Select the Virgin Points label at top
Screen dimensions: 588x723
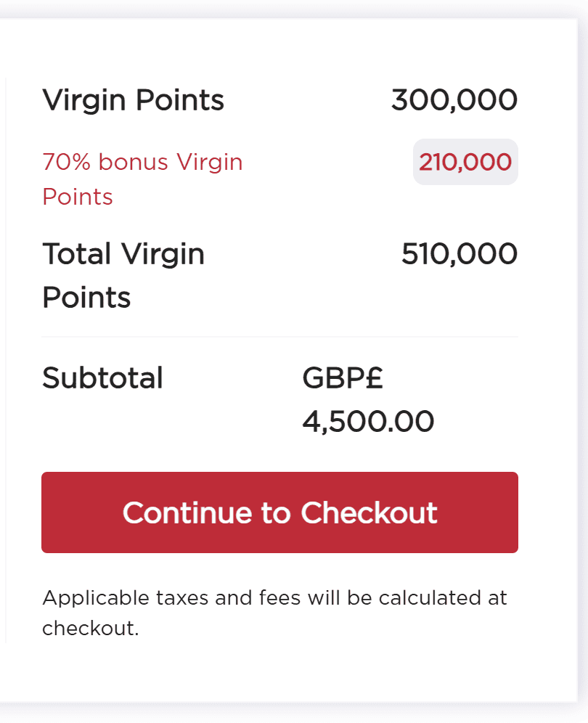click(x=133, y=100)
